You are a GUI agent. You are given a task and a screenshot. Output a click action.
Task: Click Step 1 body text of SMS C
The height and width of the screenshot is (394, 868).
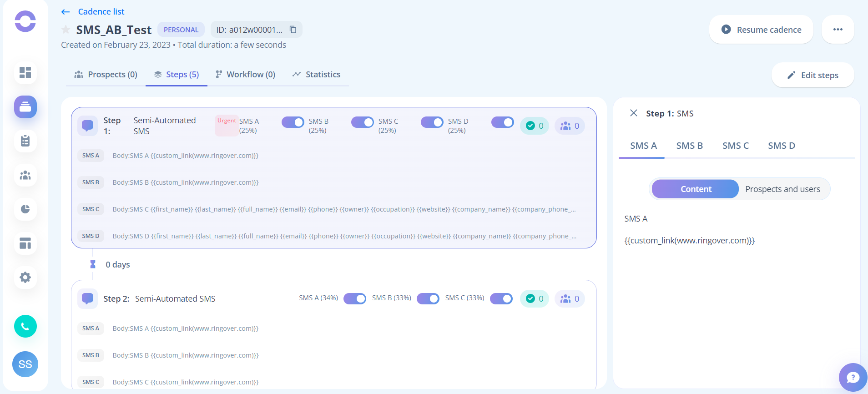(x=344, y=209)
